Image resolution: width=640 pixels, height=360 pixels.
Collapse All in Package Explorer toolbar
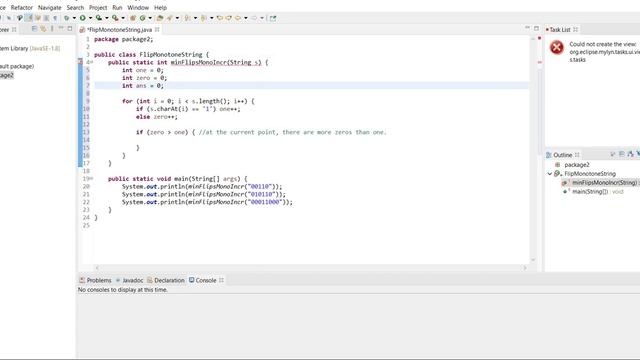click(34, 29)
